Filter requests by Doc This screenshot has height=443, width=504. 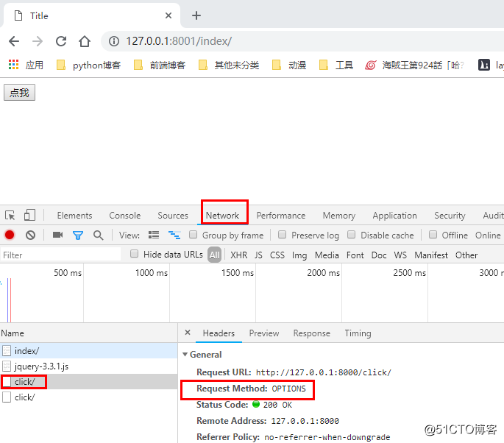tap(379, 255)
